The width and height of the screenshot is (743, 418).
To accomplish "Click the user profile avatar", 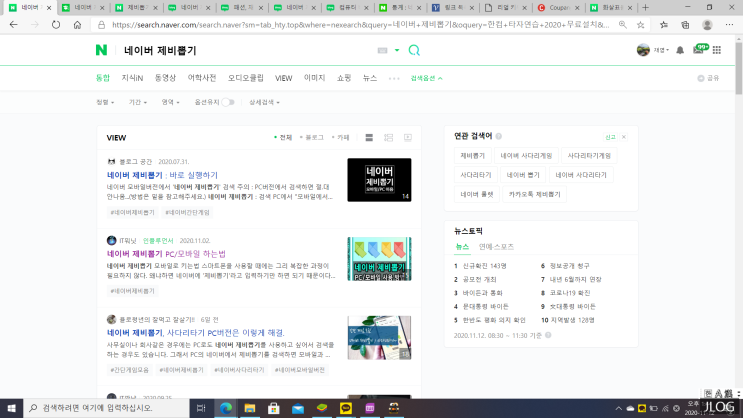I will (x=643, y=50).
